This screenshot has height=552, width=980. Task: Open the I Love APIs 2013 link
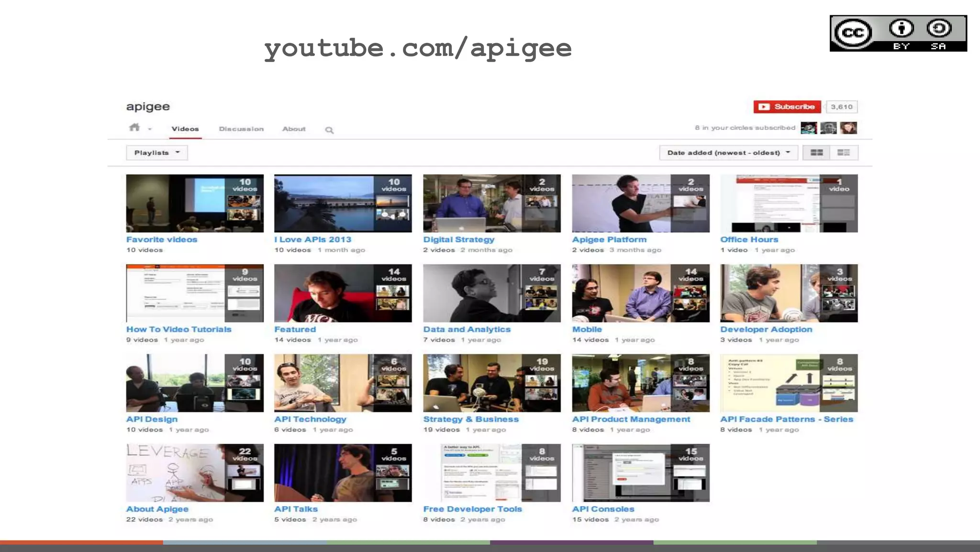(313, 239)
